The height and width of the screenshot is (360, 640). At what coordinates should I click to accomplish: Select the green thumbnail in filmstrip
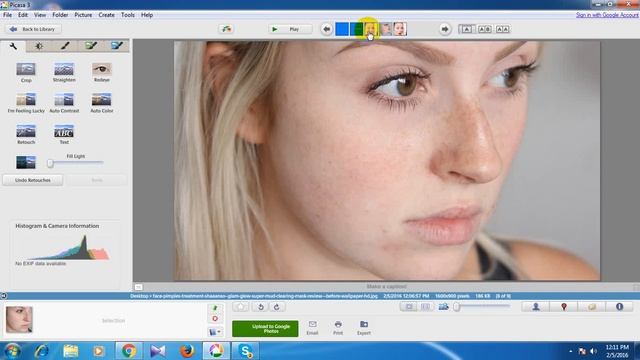pos(356,29)
